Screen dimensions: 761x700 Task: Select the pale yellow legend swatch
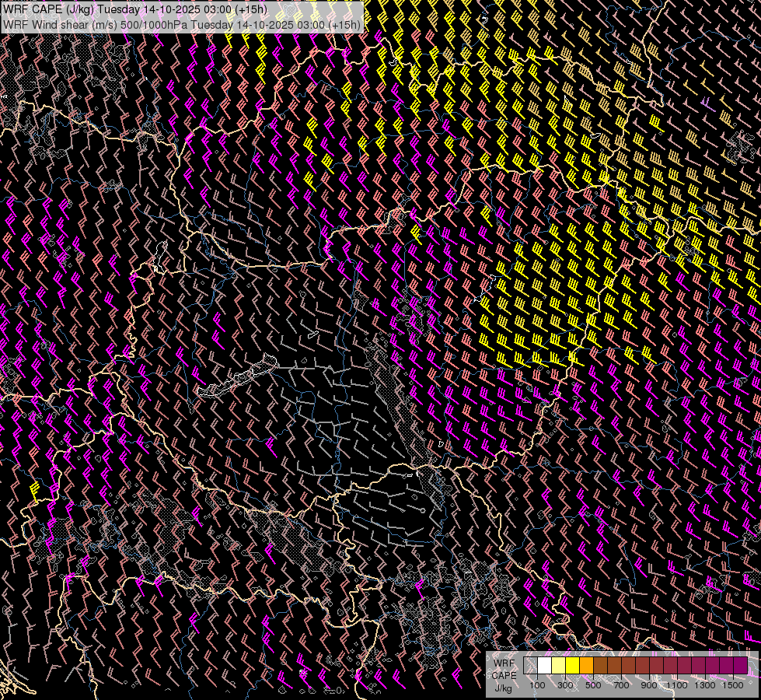[559, 666]
